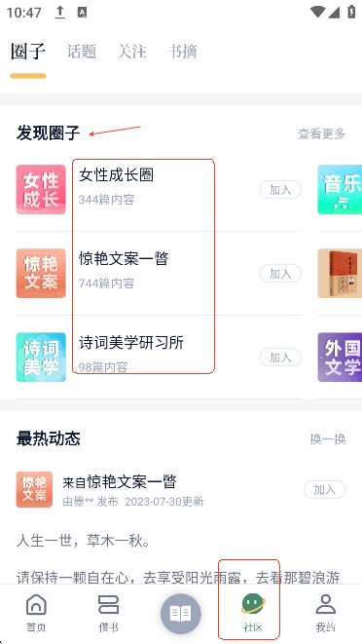
Task: Open the 女性成长 pink circle icon
Action: (41, 189)
